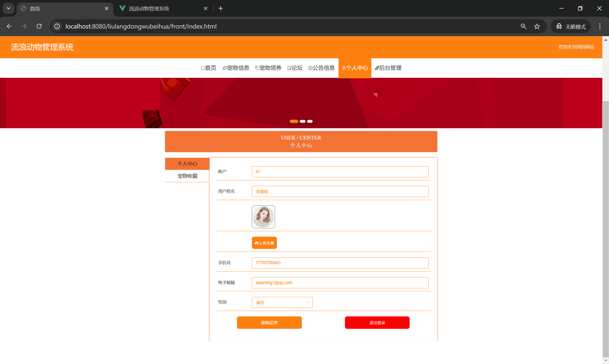Click the zoom magnifier icon in address bar
Screen dimensions: 609x364
point(523,26)
